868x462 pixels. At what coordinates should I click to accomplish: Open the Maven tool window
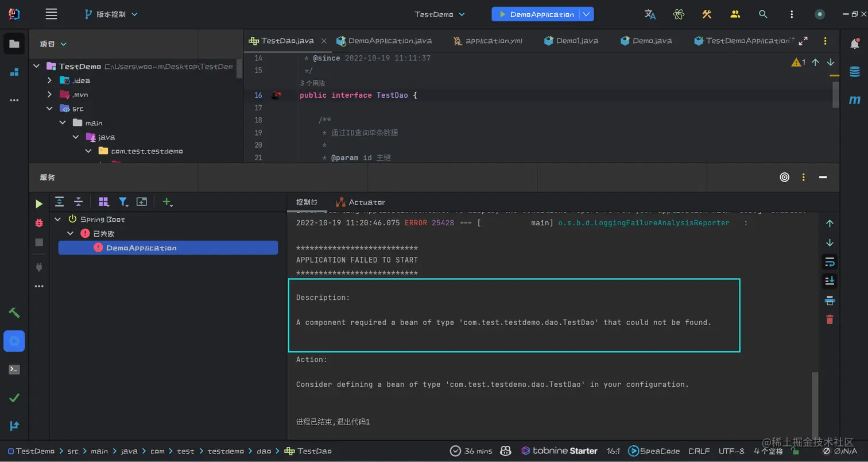point(854,100)
